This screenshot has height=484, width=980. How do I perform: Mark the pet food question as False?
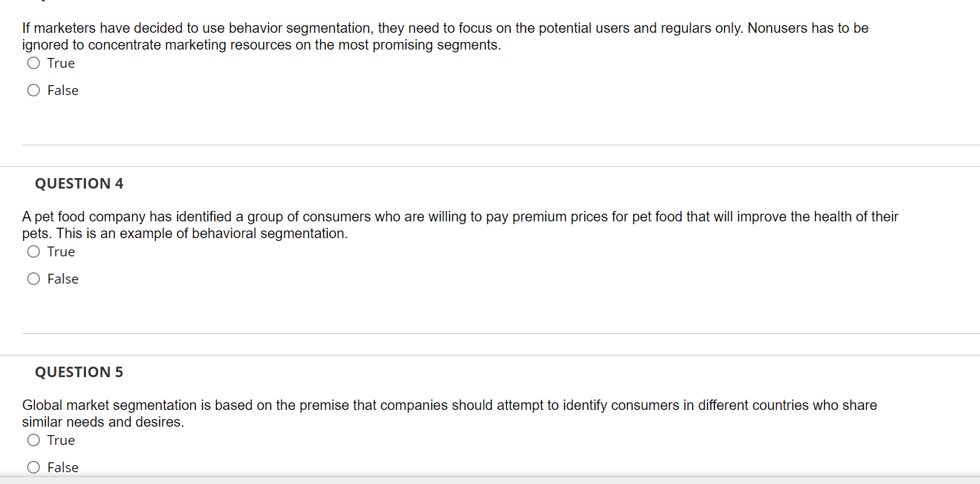pos(33,279)
